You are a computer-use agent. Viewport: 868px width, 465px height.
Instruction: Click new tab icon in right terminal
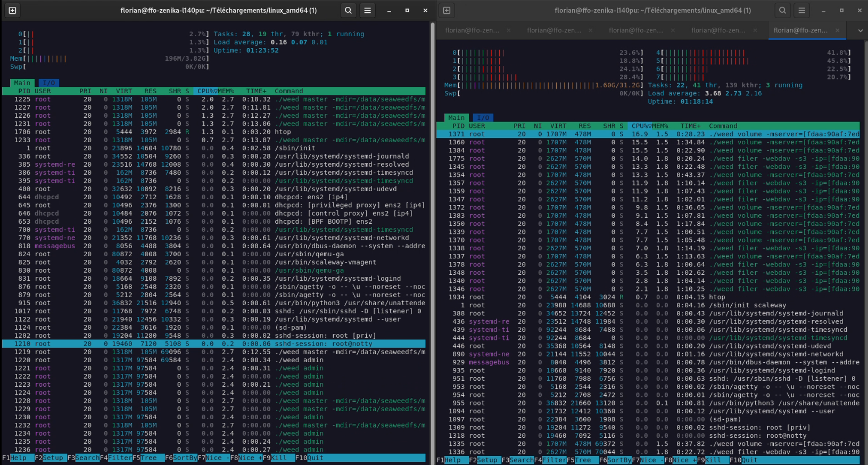447,10
